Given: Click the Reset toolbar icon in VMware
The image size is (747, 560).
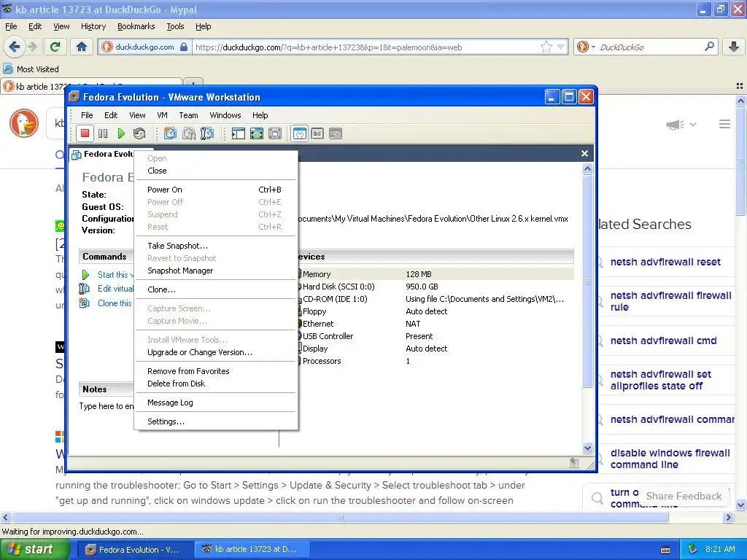Looking at the screenshot, I should pos(139,134).
